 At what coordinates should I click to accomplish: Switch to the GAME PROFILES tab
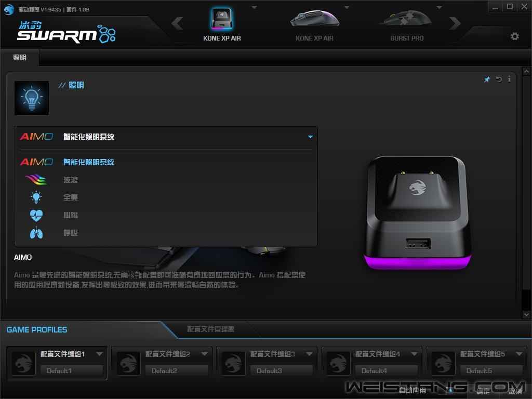[x=37, y=330]
